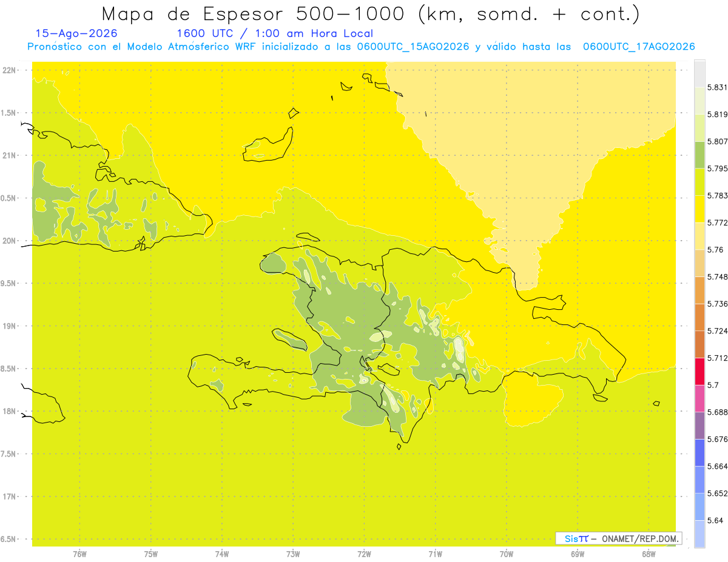Viewport: 728px width, 562px height.
Task: Click the 'Sistπ - ONAMET/REP.DOM.' credit box
Action: pos(619,538)
